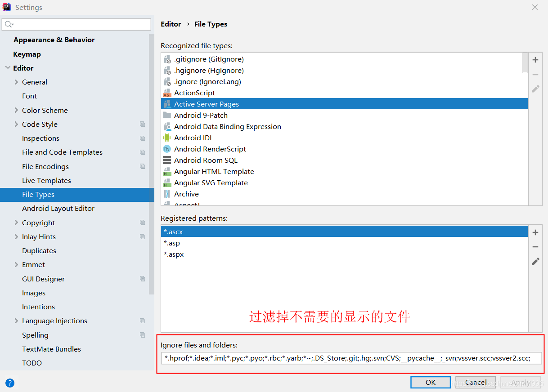The width and height of the screenshot is (548, 392).
Task: Expand the Code Style node
Action: pos(16,124)
